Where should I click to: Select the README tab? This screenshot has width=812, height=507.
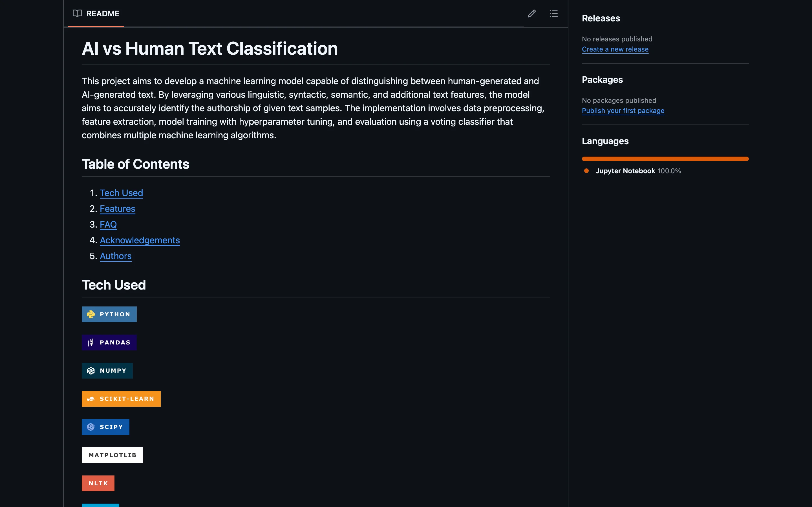pos(102,14)
